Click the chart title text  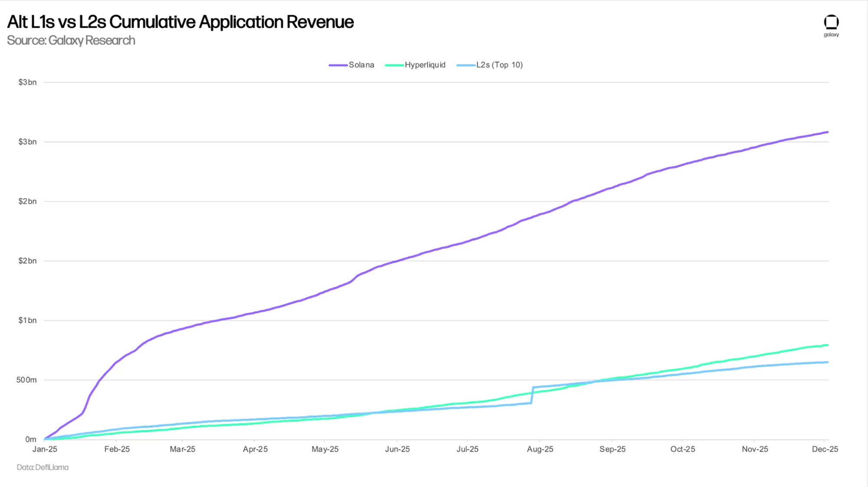(180, 22)
